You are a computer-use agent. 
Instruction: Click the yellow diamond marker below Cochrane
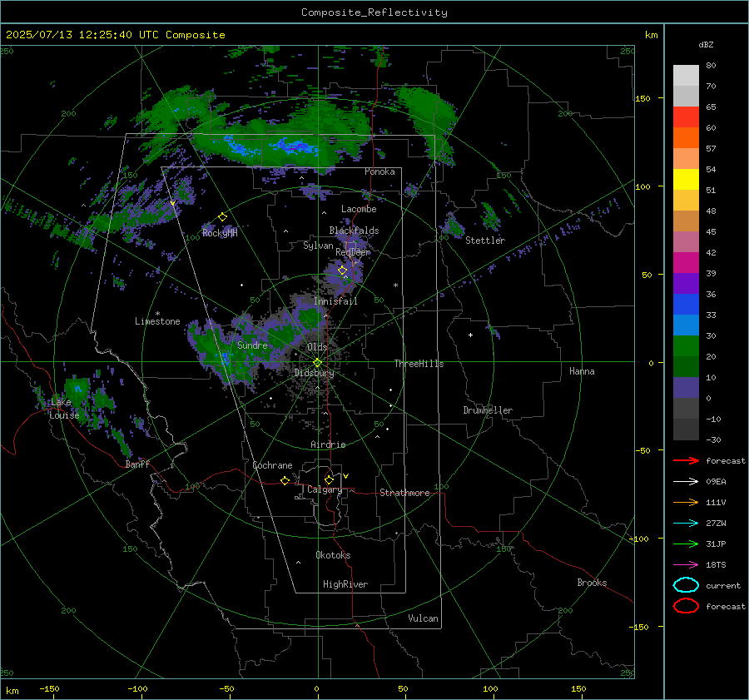285,480
